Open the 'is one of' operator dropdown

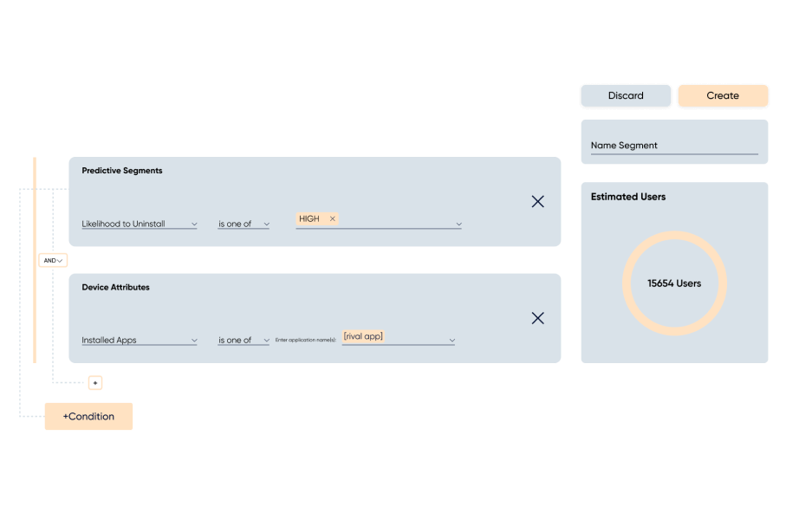(243, 223)
